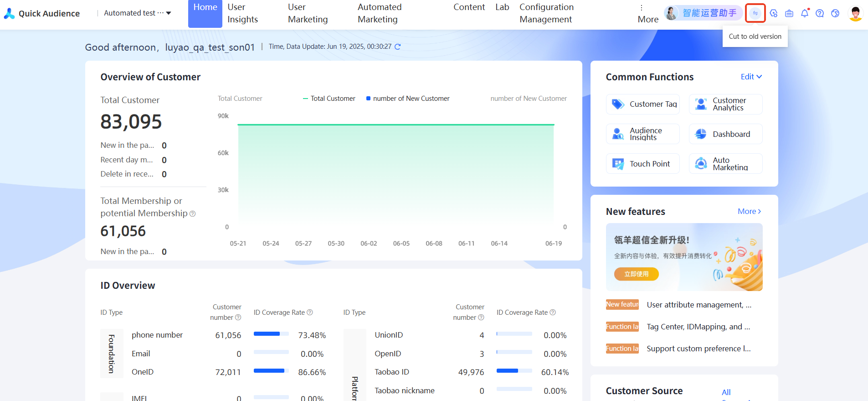The image size is (868, 401).
Task: Open Support custom preference feature news
Action: tap(699, 349)
